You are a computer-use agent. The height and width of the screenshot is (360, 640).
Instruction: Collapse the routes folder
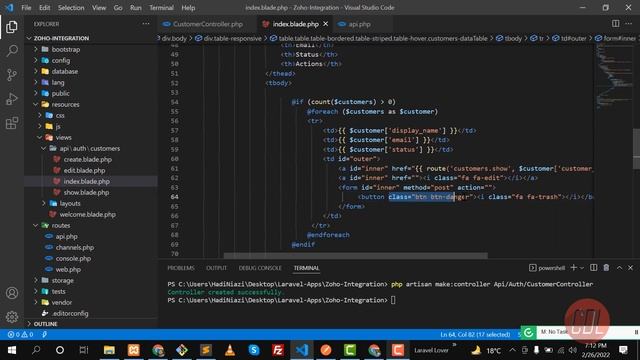pos(61,225)
